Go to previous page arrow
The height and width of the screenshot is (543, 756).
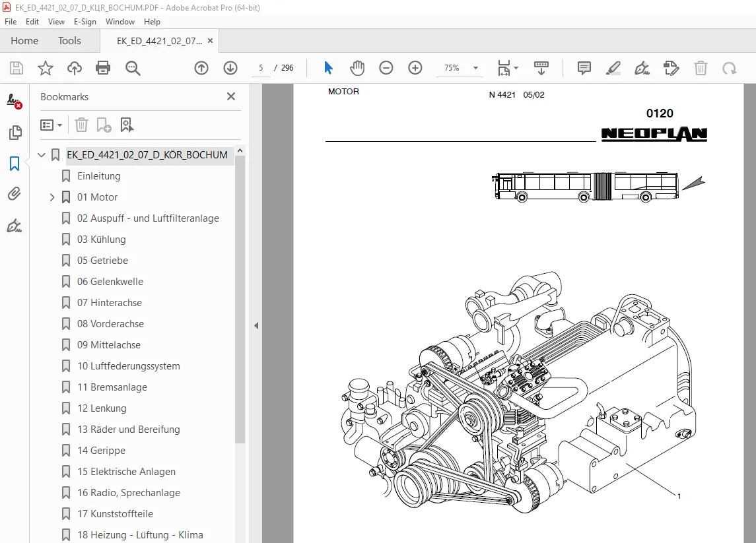tap(201, 68)
